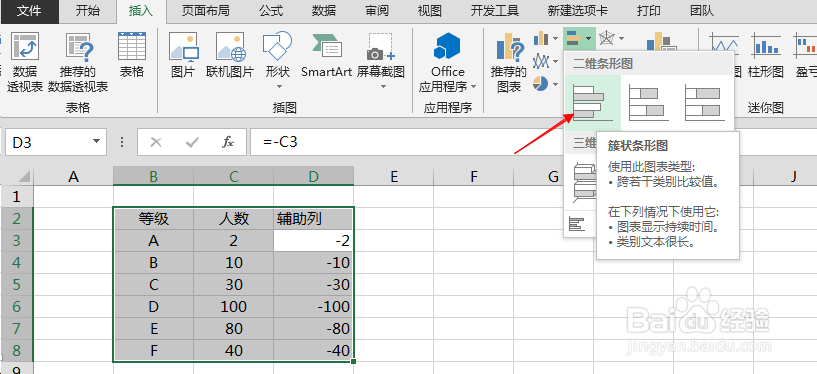Select the cell containing 30
Screen dimensions: 817x374
click(233, 284)
